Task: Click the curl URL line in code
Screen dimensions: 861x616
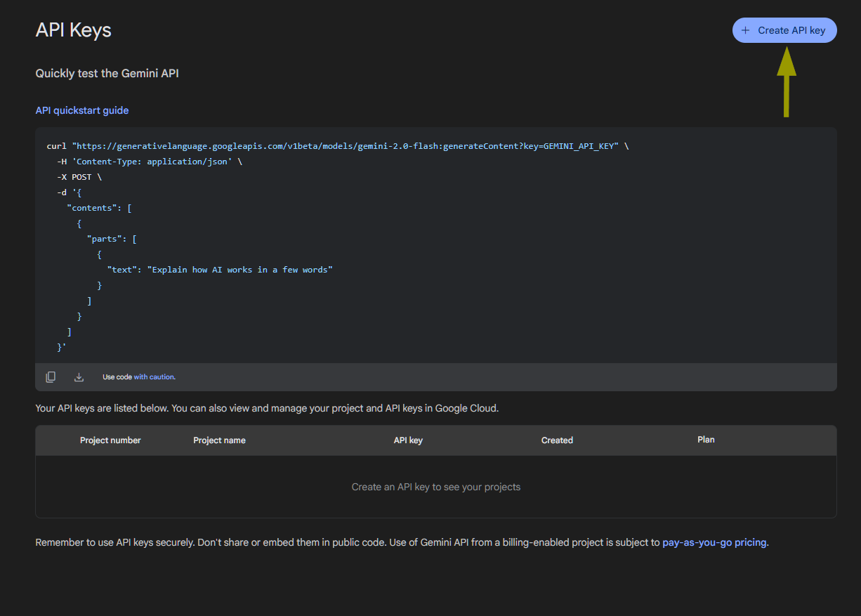Action: coord(338,146)
